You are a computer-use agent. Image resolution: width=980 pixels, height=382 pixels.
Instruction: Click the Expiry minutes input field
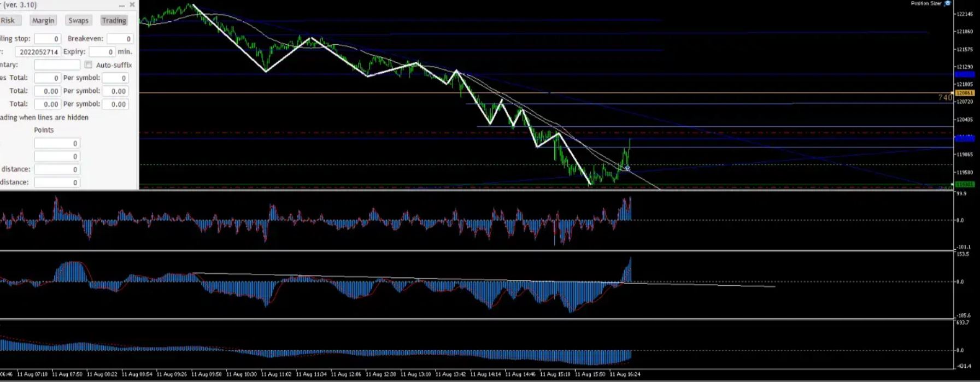tap(102, 52)
